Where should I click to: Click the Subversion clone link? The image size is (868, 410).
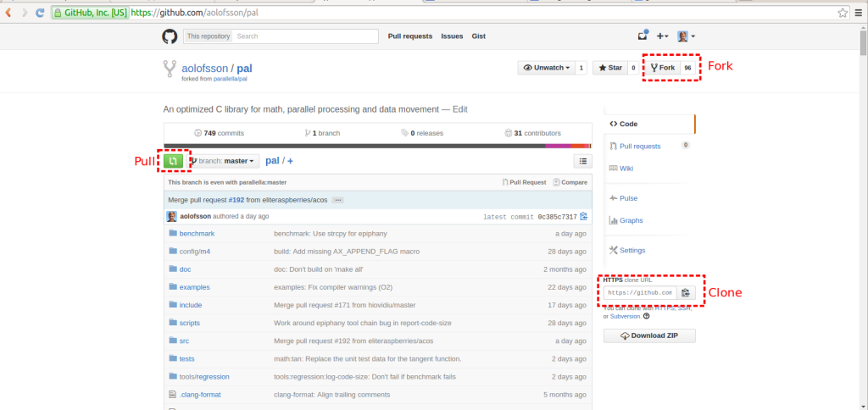coord(626,317)
